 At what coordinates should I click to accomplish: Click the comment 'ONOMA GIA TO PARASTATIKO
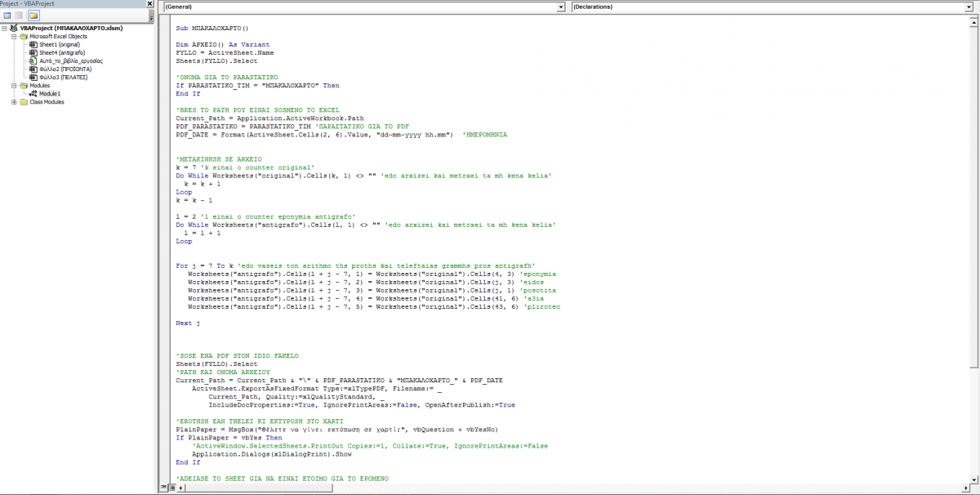coord(227,77)
